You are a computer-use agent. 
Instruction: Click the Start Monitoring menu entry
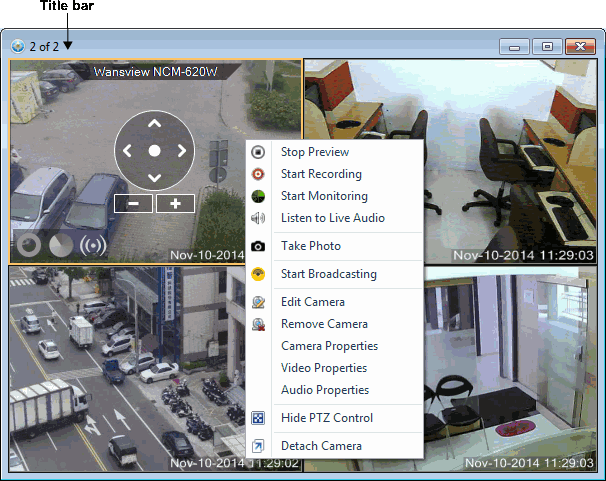[323, 196]
